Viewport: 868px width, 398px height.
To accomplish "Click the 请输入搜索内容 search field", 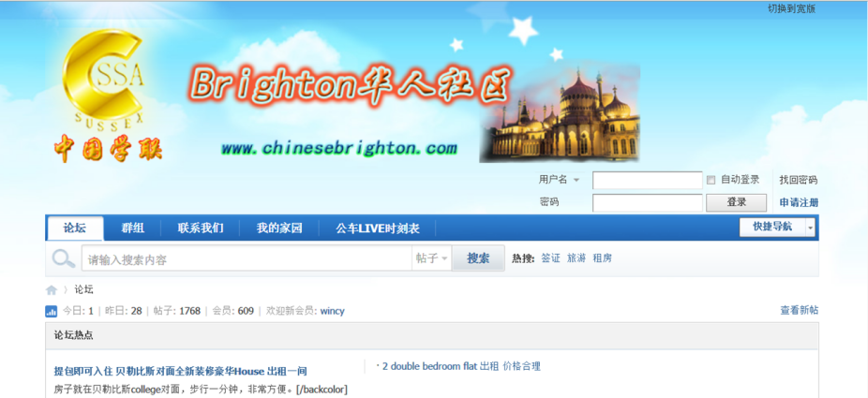I will [247, 258].
